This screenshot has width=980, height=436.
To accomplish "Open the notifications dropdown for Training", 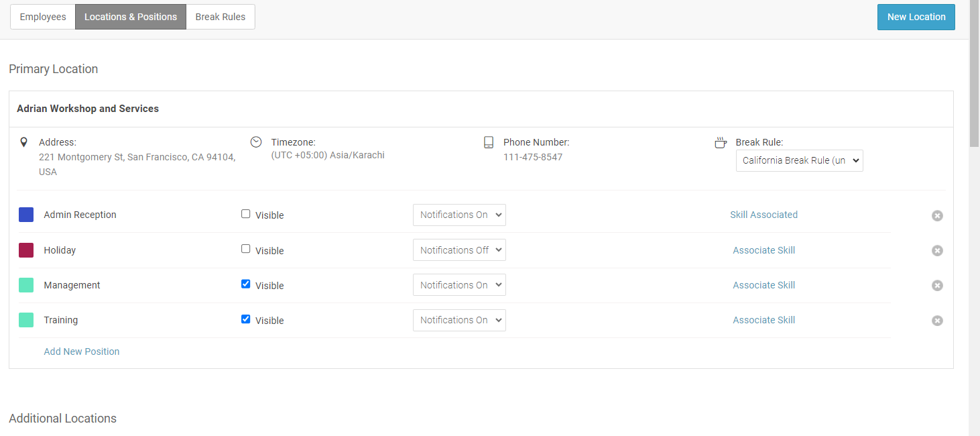I will coord(459,320).
